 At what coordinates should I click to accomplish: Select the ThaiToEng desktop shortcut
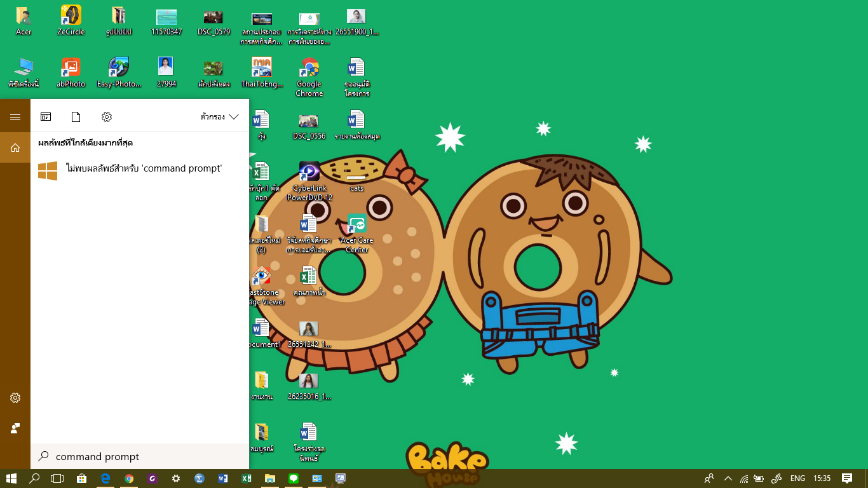(x=262, y=72)
